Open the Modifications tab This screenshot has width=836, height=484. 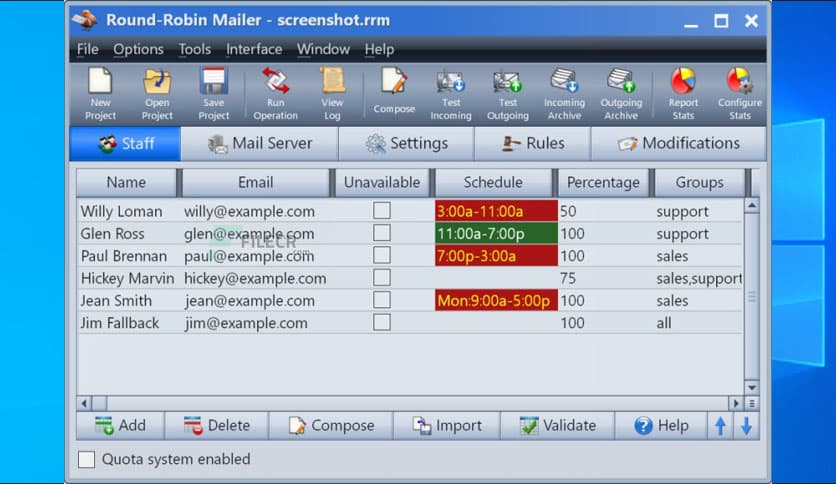[x=678, y=143]
